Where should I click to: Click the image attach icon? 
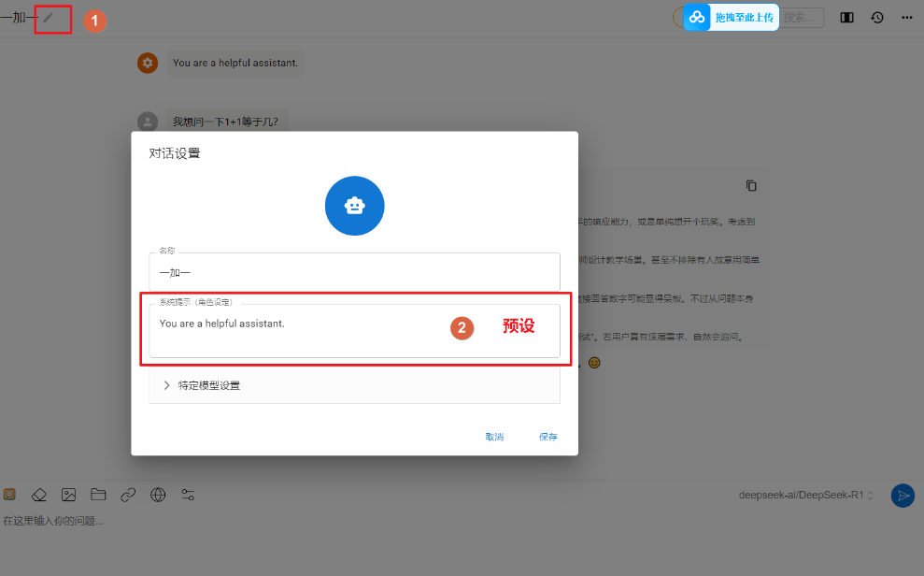(x=68, y=495)
